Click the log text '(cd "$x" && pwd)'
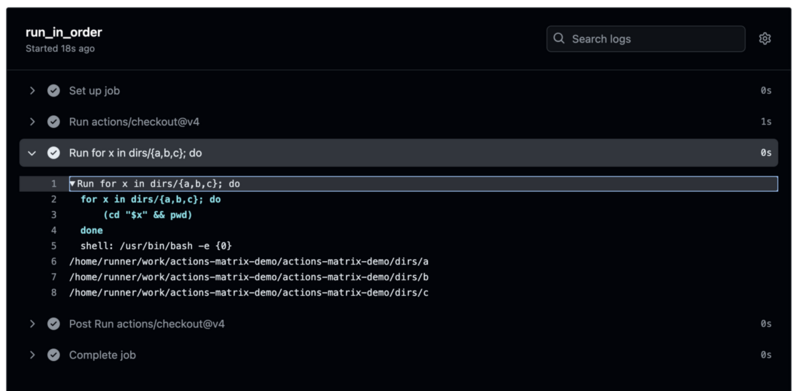 click(x=148, y=215)
